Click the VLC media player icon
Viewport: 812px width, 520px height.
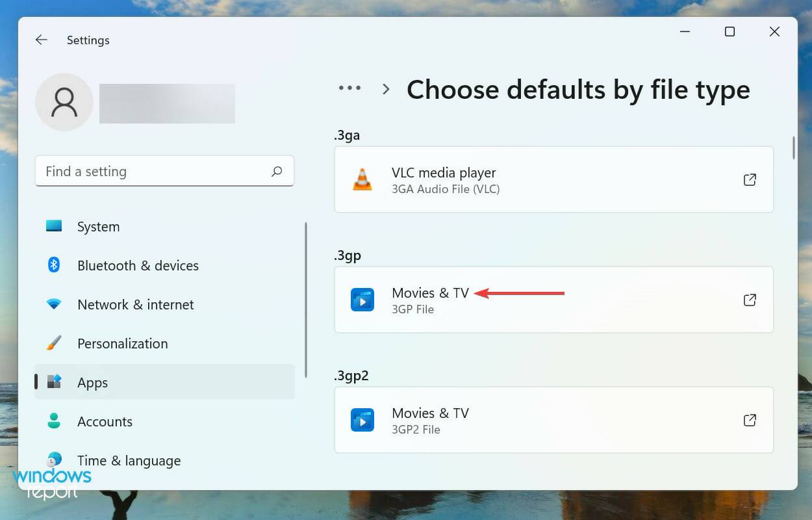click(x=362, y=179)
